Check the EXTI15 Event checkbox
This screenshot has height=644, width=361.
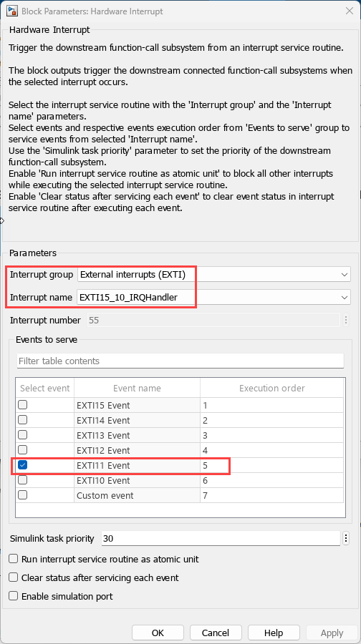pyautogui.click(x=23, y=405)
